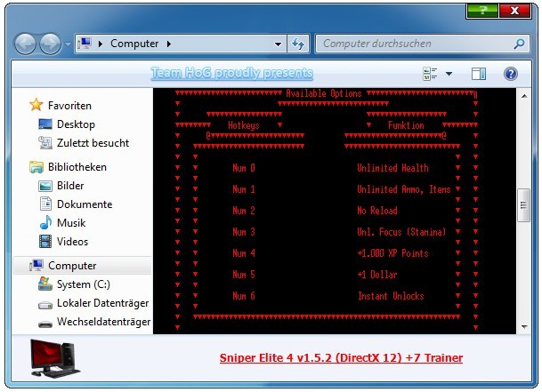The image size is (542, 392).
Task: Open help with the blue question icon
Action: click(511, 74)
